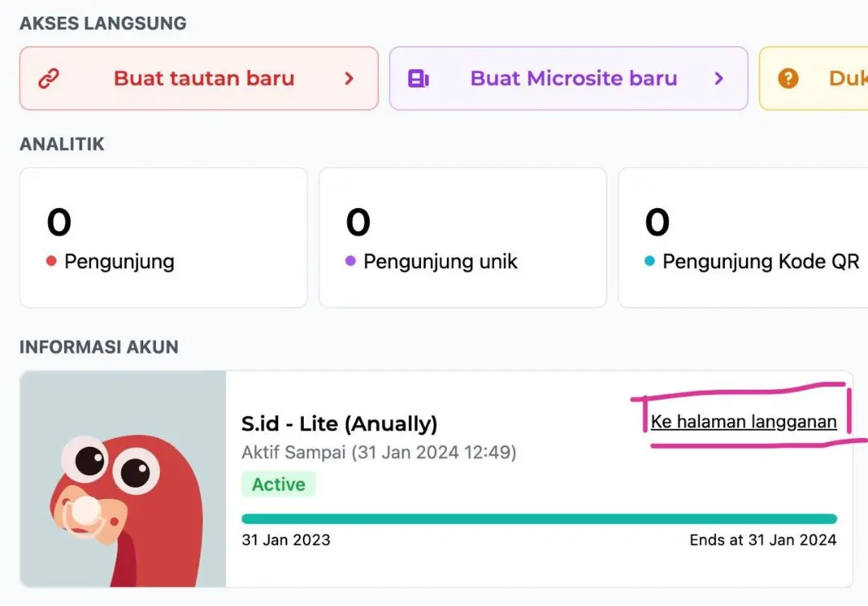Open the Pengunjung analytics card
Viewport: 868px width, 606px height.
click(x=163, y=237)
